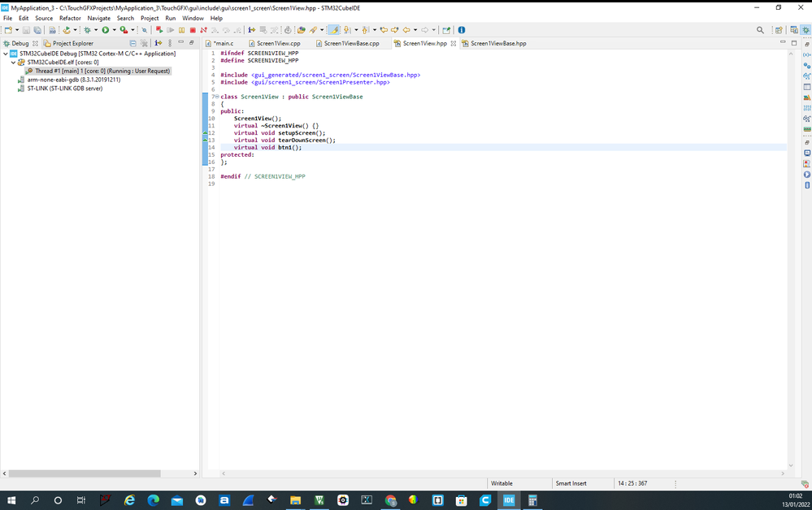Click the Step Over icon
Image resolution: width=812 pixels, height=510 pixels.
[x=226, y=30]
